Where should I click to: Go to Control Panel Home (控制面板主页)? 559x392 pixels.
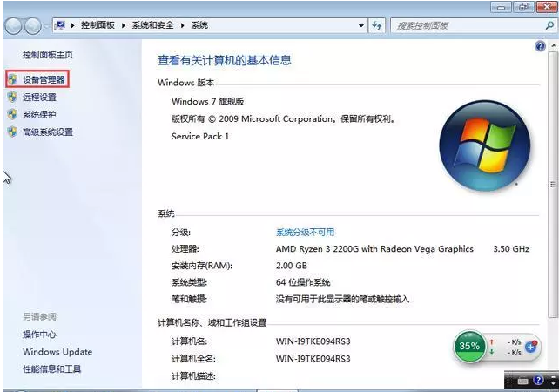[48, 55]
